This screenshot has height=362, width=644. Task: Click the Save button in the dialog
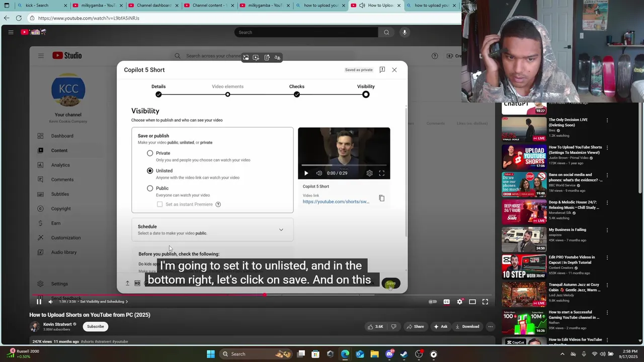click(391, 284)
